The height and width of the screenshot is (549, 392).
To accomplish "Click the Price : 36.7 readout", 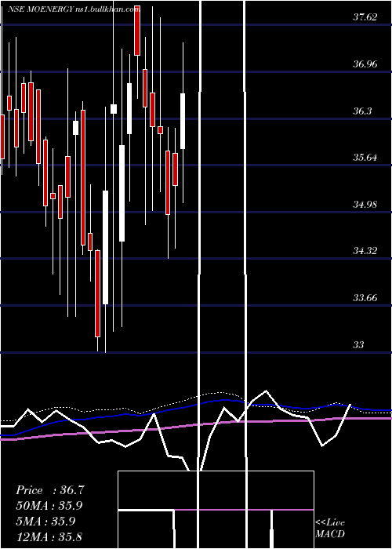I will (x=49, y=490).
